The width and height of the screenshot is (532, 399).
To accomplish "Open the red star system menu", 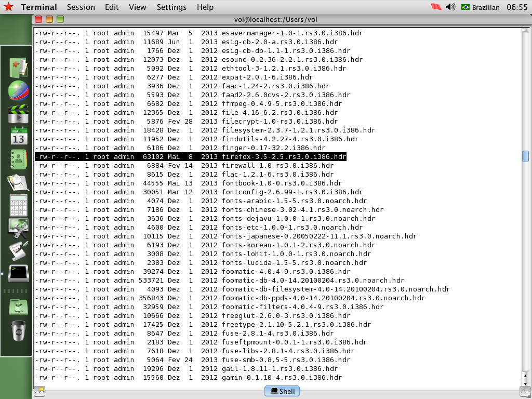I will (x=8, y=7).
